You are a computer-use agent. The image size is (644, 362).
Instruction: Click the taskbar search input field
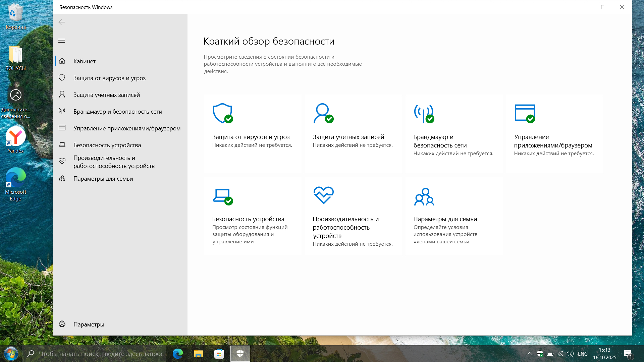pyautogui.click(x=101, y=354)
